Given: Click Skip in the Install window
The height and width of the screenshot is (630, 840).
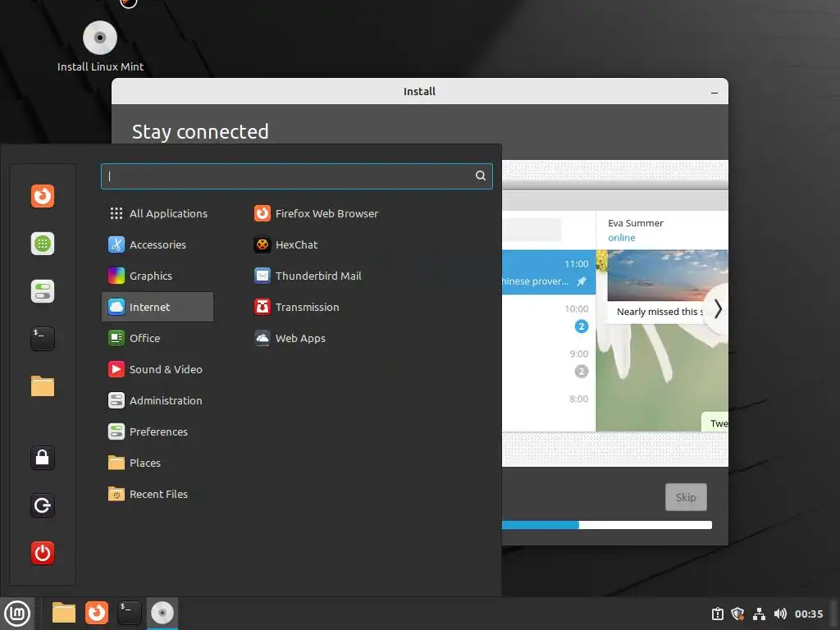Looking at the screenshot, I should point(686,497).
